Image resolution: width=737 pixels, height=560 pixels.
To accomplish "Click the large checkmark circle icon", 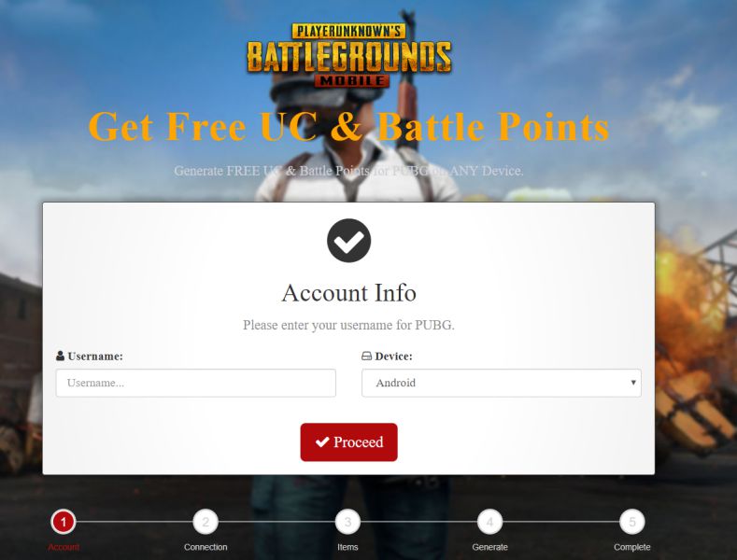I will pos(348,241).
